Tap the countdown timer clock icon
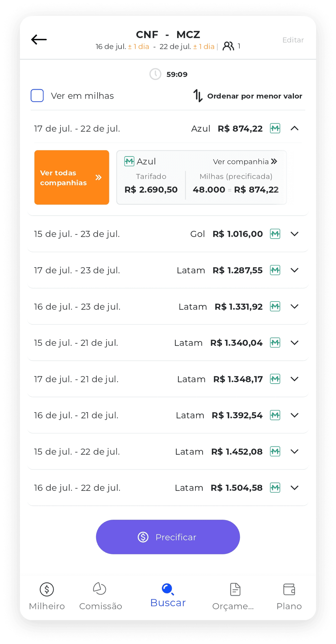336x644 pixels. pos(155,74)
